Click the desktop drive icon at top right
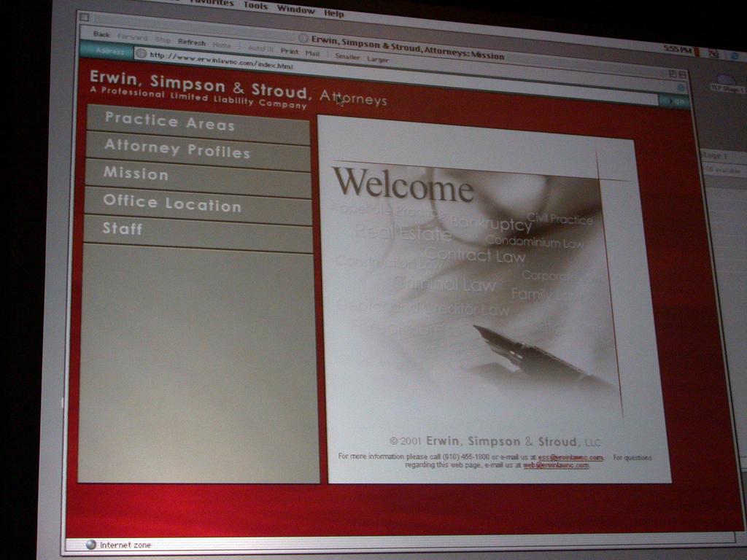 coord(725,80)
